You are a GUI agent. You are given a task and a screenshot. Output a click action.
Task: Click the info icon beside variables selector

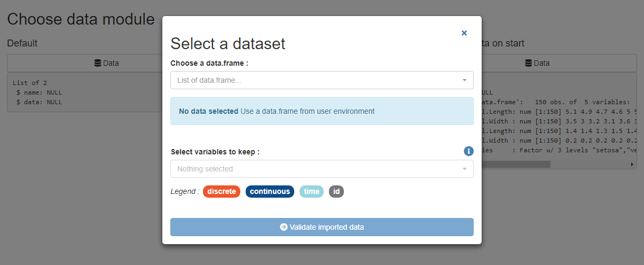coord(468,151)
